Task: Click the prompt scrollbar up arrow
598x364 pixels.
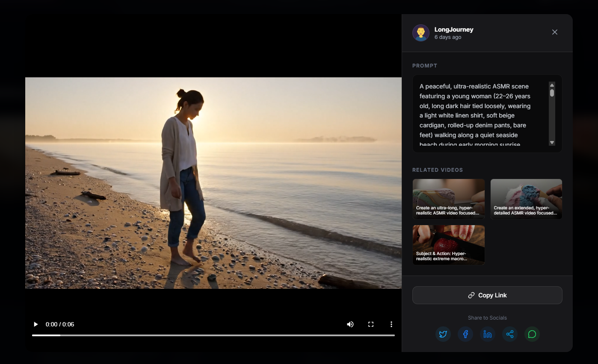Action: tap(552, 85)
